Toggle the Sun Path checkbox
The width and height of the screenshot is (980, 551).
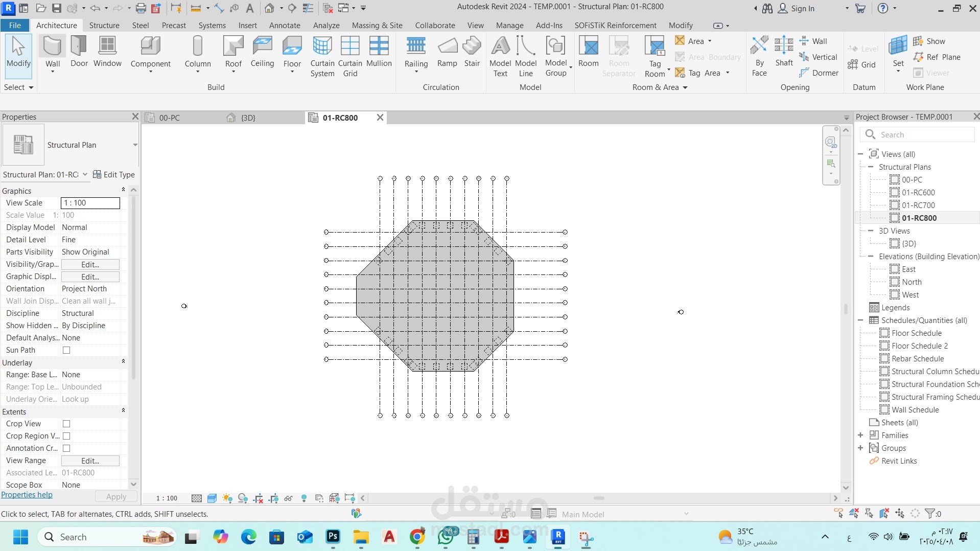pyautogui.click(x=66, y=350)
